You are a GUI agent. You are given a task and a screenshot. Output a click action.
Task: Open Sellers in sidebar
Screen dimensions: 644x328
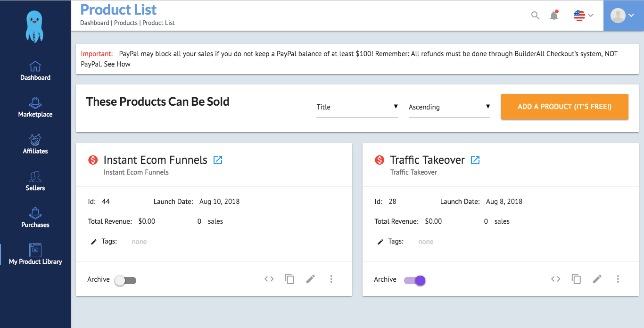(x=35, y=181)
